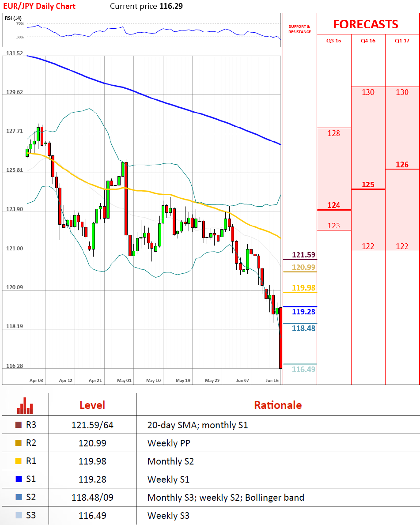Click the Jun 16 date label
The image size is (420, 525).
[272, 380]
